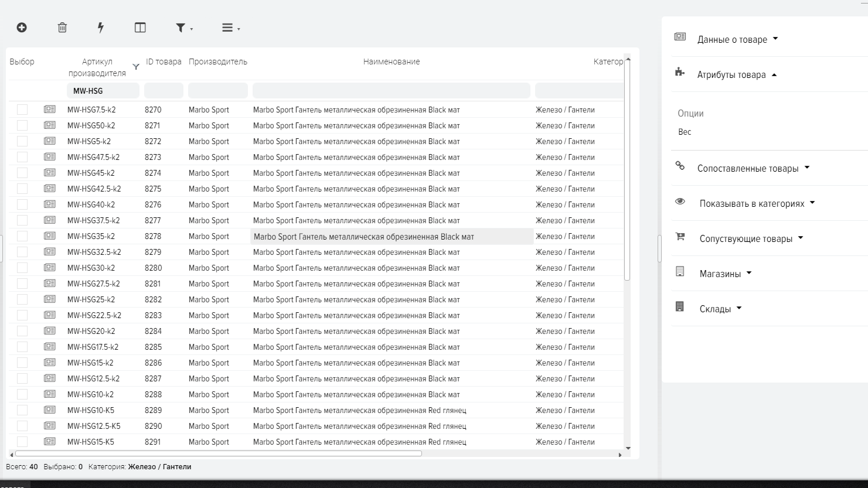Expand the Магазины section
Viewport: 868px width, 488px height.
tap(726, 274)
